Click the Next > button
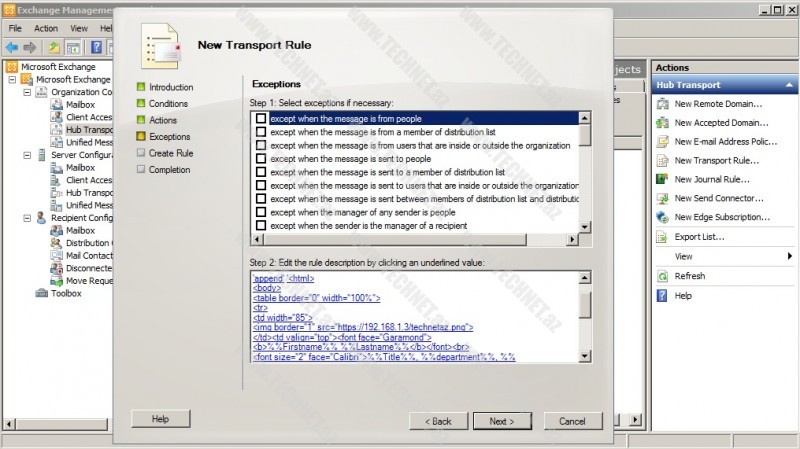This screenshot has width=800, height=449. pyautogui.click(x=502, y=421)
